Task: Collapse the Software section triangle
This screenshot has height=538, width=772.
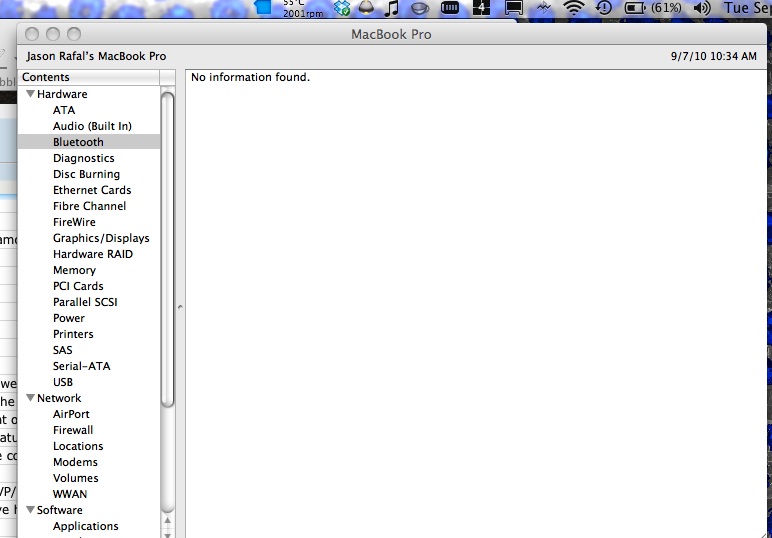Action: coord(31,509)
